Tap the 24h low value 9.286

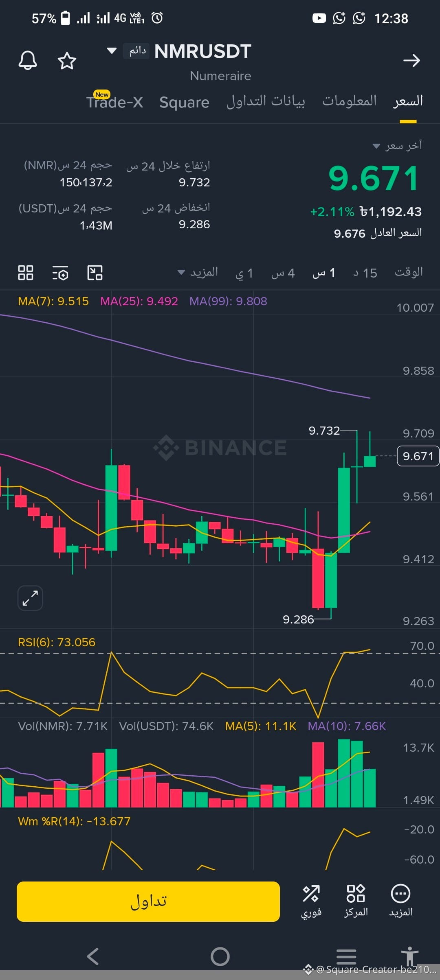click(x=194, y=224)
